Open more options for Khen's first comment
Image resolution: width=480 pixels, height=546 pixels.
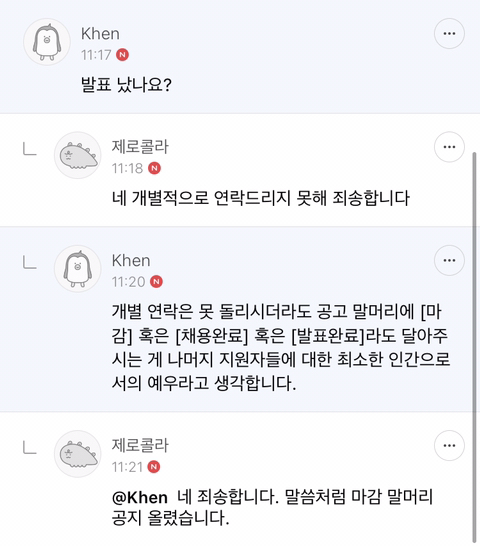click(x=449, y=33)
